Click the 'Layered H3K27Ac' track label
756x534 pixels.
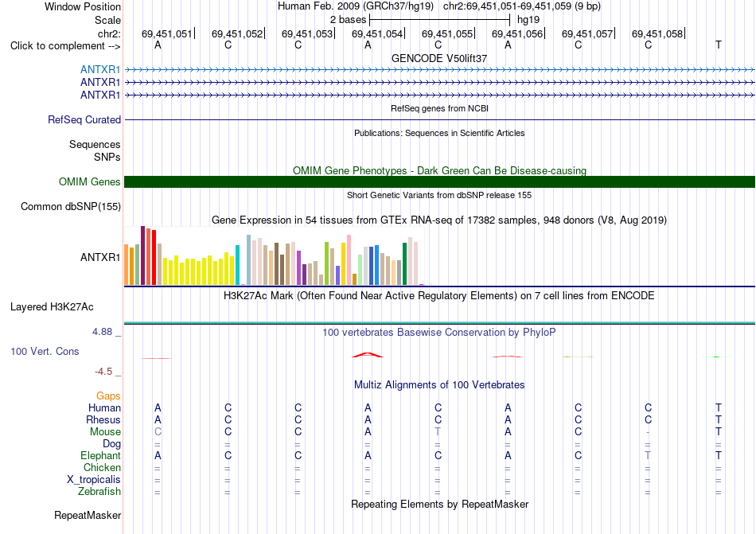[x=52, y=307]
